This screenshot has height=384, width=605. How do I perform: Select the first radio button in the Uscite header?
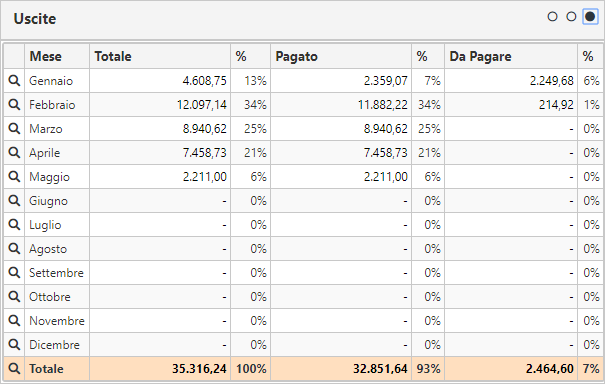click(553, 17)
